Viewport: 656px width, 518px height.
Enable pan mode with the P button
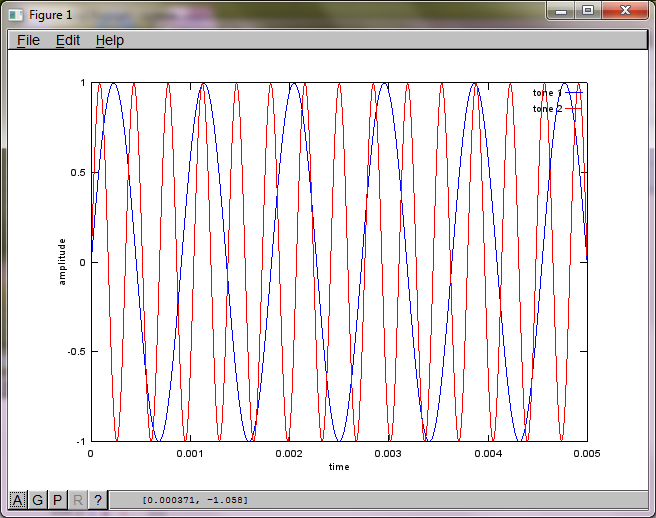pos(58,500)
